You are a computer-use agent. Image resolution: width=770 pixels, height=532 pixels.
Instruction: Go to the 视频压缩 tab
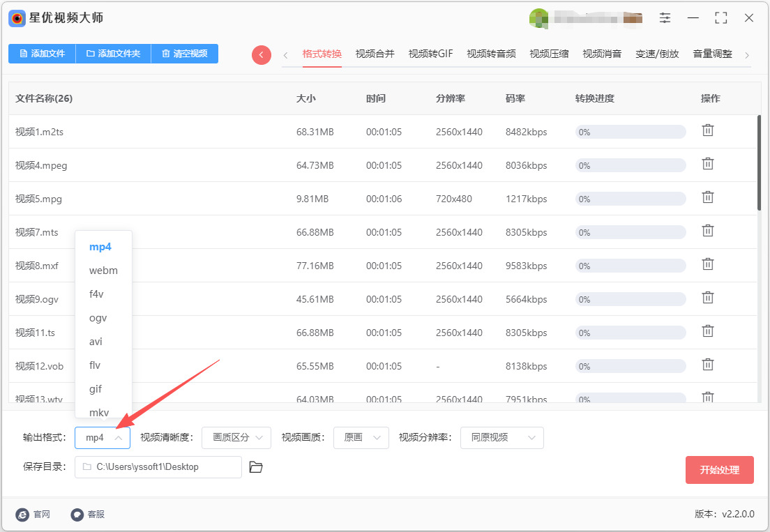549,54
